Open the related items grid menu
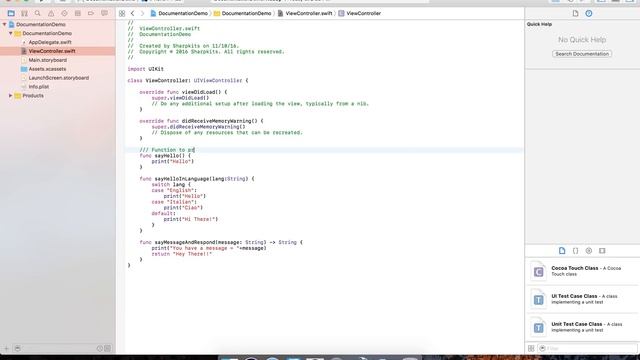640x360 pixels. click(x=122, y=13)
